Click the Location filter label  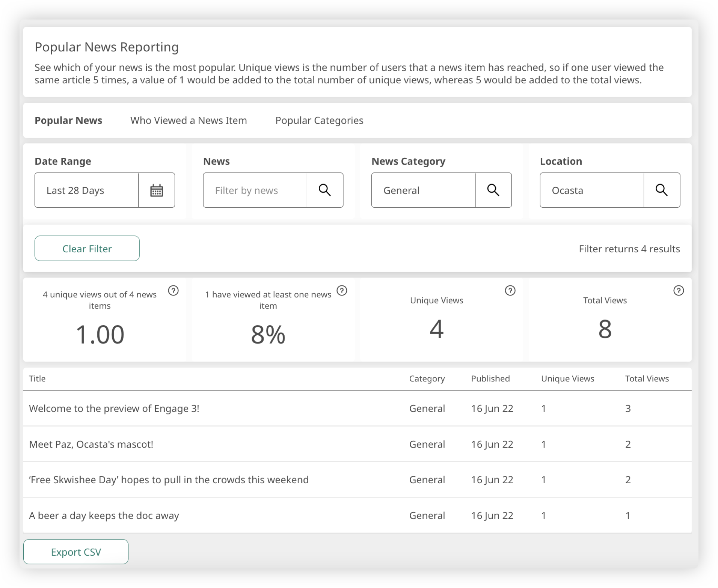click(561, 161)
